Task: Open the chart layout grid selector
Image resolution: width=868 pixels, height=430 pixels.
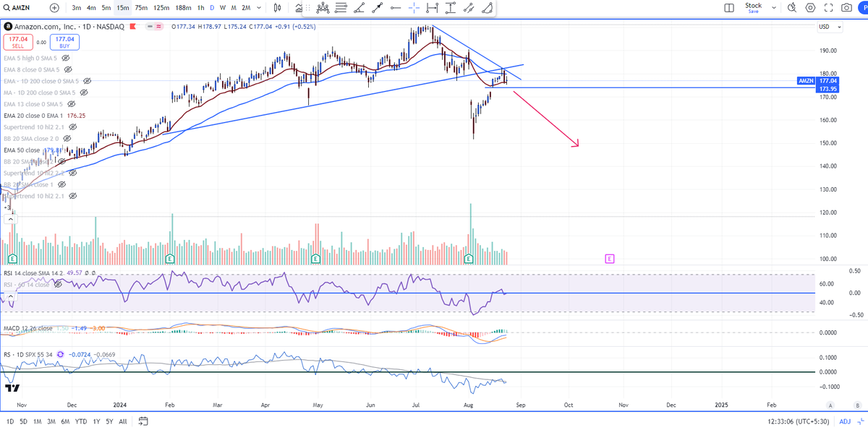Action: (728, 7)
